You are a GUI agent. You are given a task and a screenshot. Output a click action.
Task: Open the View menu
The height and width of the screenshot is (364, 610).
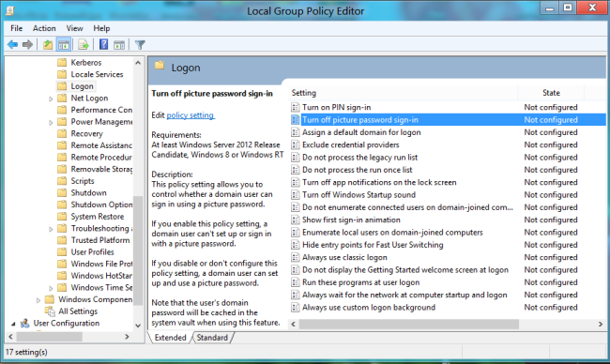tap(74, 28)
